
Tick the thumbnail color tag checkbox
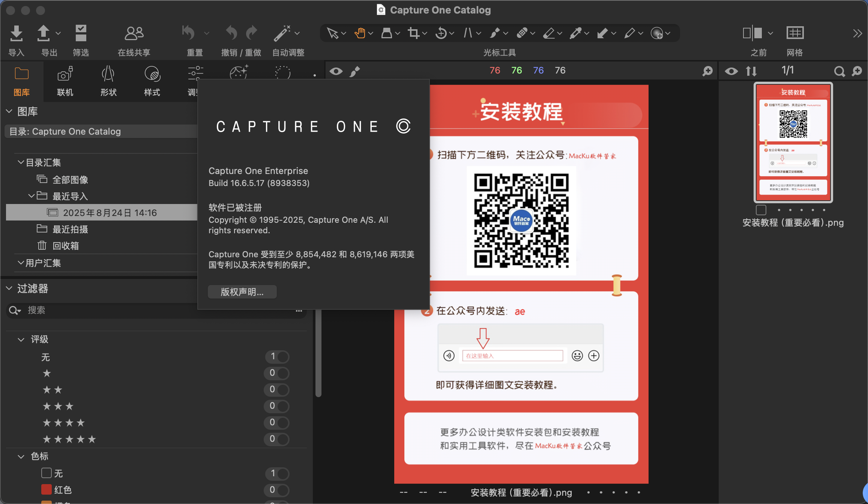[x=761, y=210]
